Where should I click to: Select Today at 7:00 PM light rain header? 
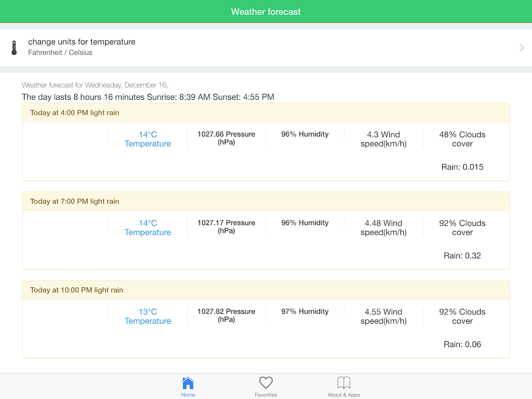75,201
